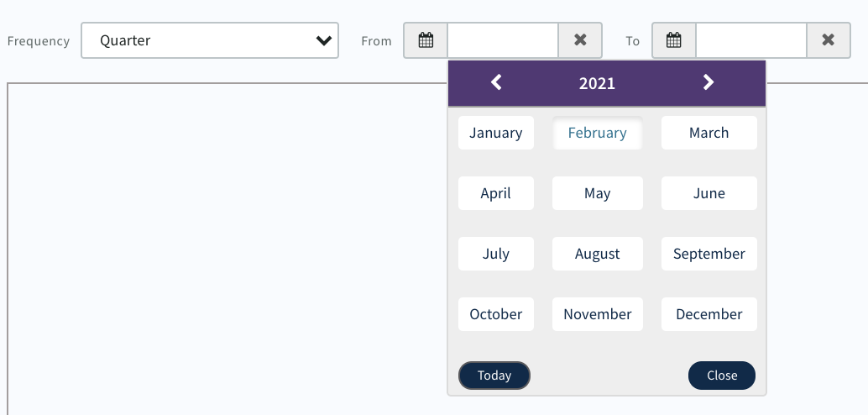Click the 2021 year header
This screenshot has height=415, width=868.
point(597,83)
